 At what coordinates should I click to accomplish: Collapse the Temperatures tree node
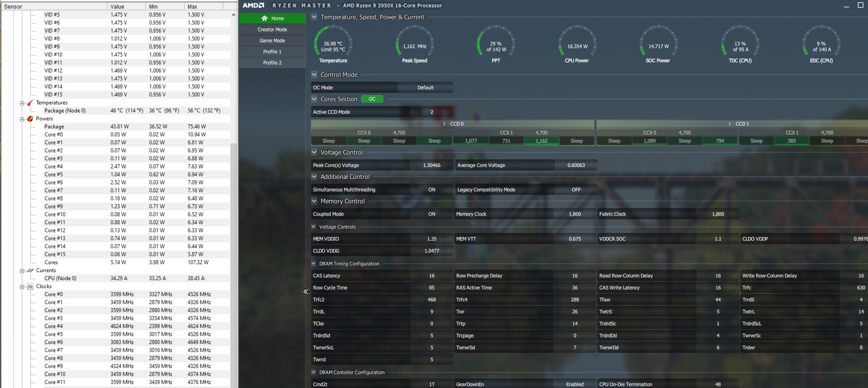[x=22, y=103]
